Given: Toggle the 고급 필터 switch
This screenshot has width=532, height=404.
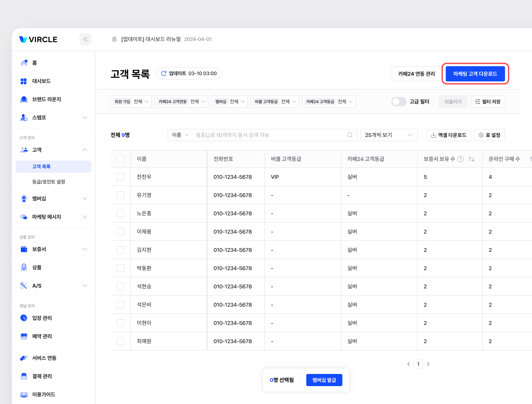Looking at the screenshot, I should pos(399,102).
